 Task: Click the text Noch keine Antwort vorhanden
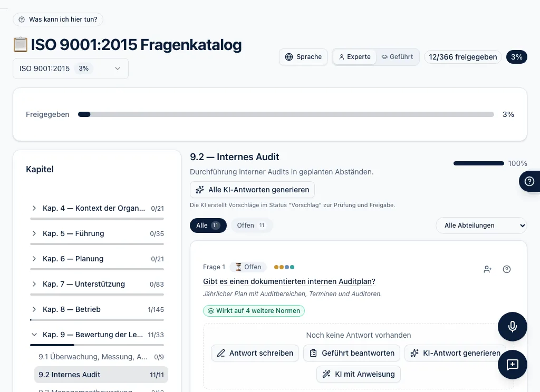(x=359, y=335)
